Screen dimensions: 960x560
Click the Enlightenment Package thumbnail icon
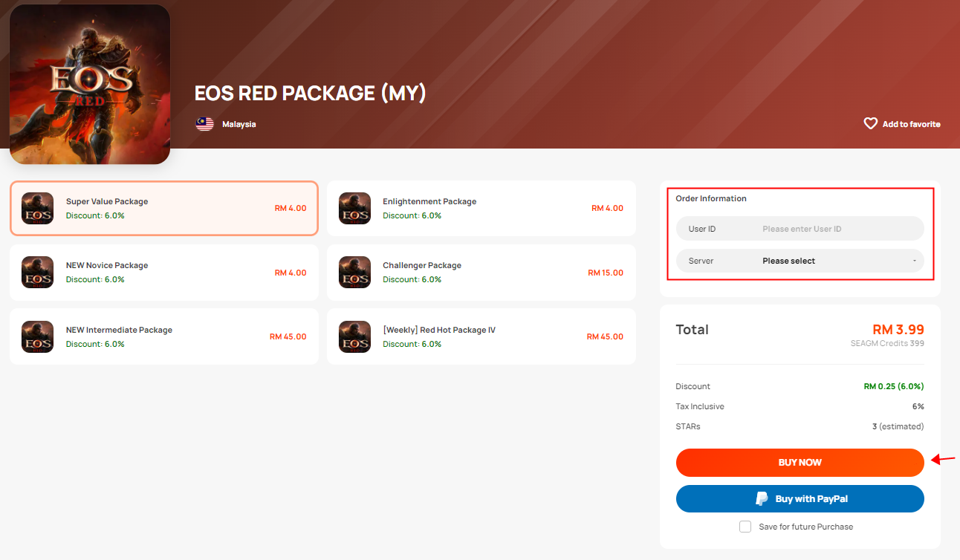point(354,209)
